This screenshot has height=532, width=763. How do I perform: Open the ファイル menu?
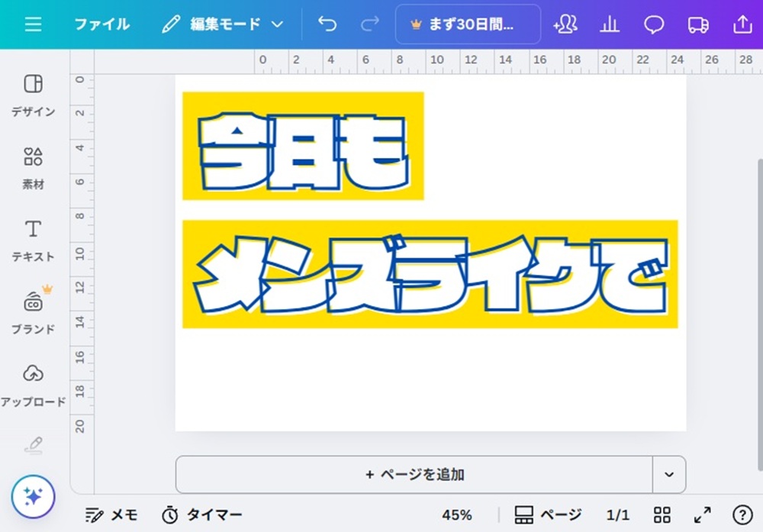(101, 24)
